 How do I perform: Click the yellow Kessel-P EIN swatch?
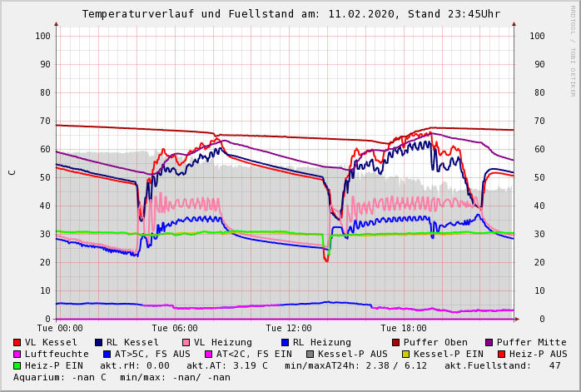405,354
